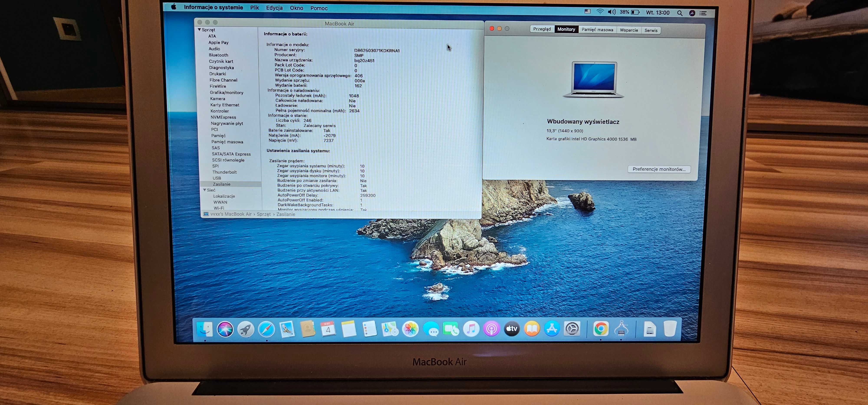This screenshot has height=405, width=868.
Task: Open the Serwis tab
Action: coord(651,30)
